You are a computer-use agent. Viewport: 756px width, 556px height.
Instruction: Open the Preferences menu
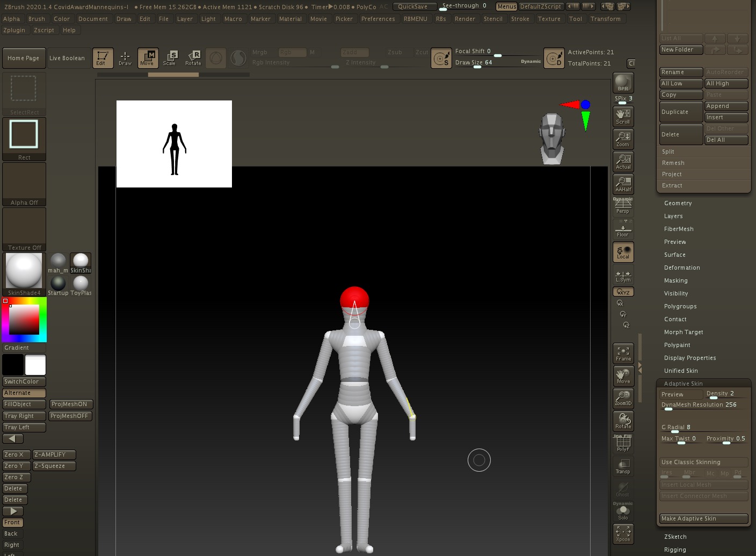point(377,19)
